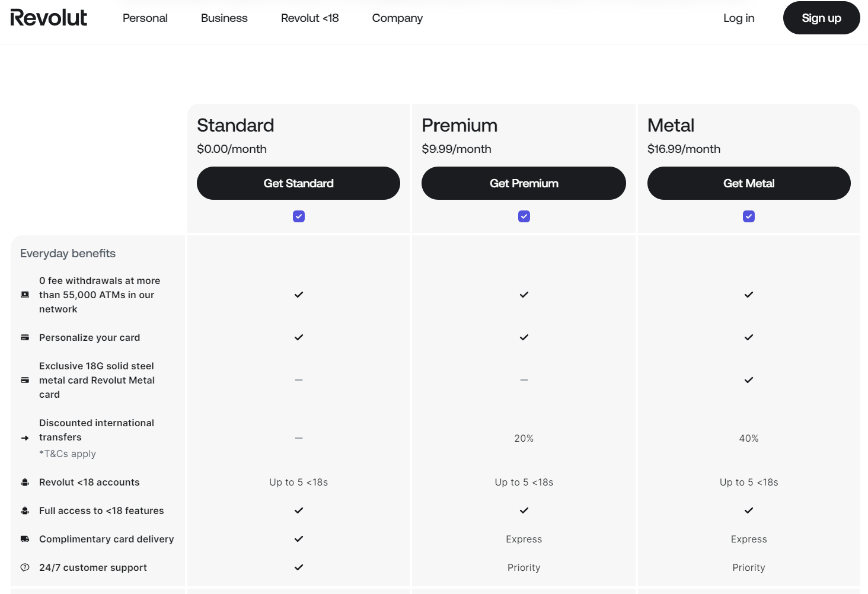Click the *T&Cs apply note
The height and width of the screenshot is (594, 868).
(x=68, y=454)
